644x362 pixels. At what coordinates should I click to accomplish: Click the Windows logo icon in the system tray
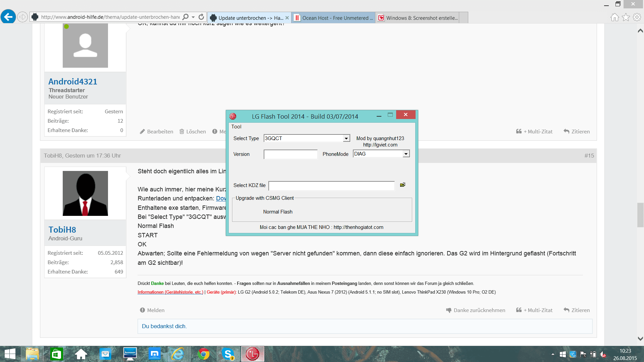click(x=563, y=354)
